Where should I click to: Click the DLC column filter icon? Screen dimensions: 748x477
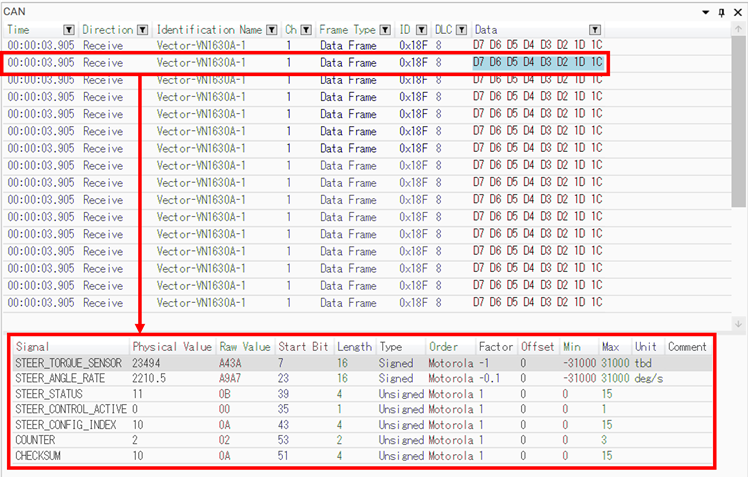461,30
